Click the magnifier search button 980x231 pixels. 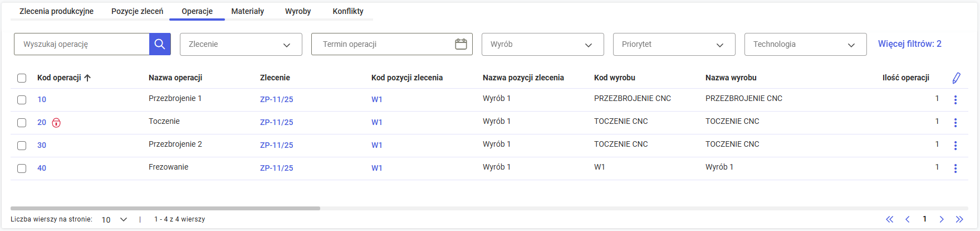(x=160, y=44)
